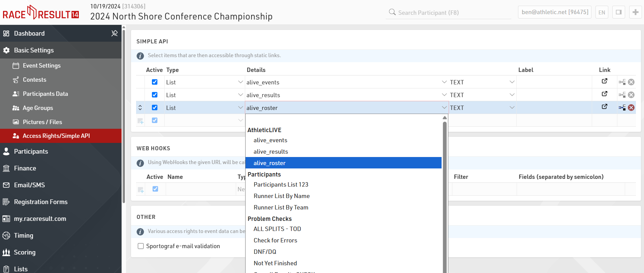Uncheck Active for alive_events row
Screen dimensions: 644x273
click(x=155, y=82)
